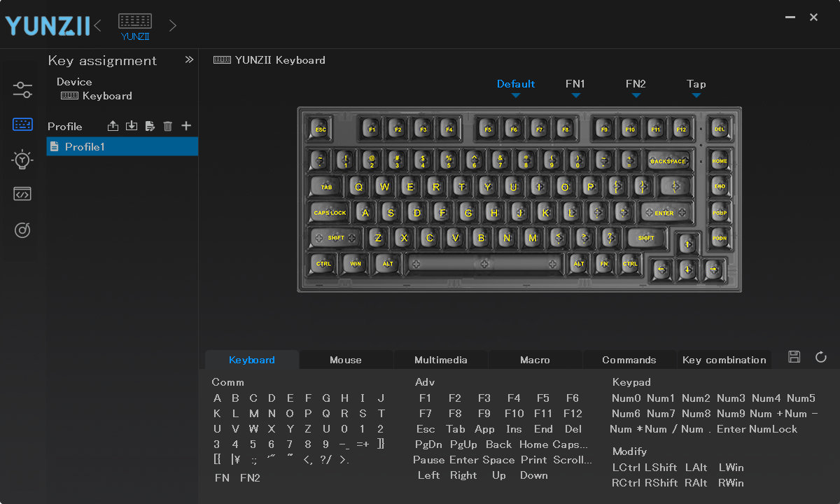Choose the LCtrl modifier key
Image resolution: width=840 pixels, height=504 pixels.
coord(624,468)
